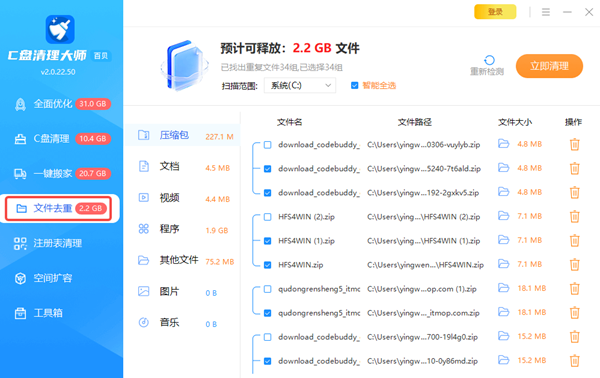
Task: Open the 扫描范围 系统(C:) dropdown
Action: coord(300,85)
